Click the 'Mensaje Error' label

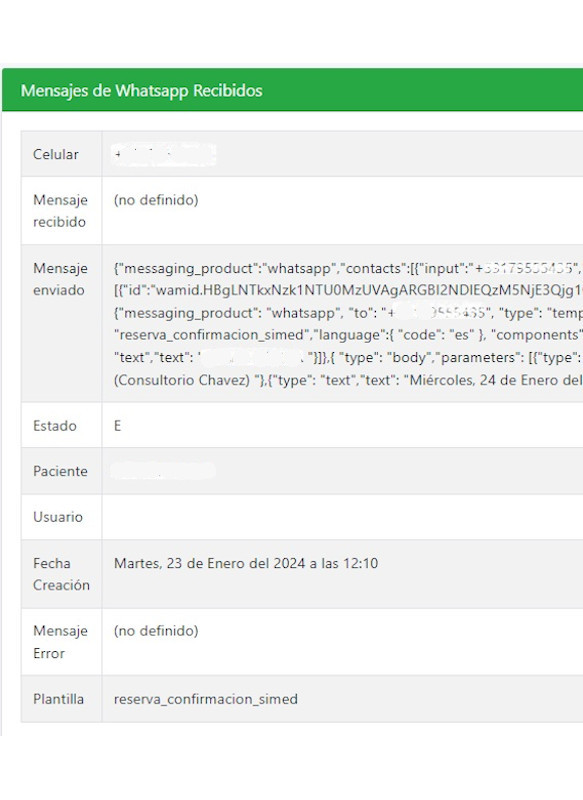pos(60,642)
